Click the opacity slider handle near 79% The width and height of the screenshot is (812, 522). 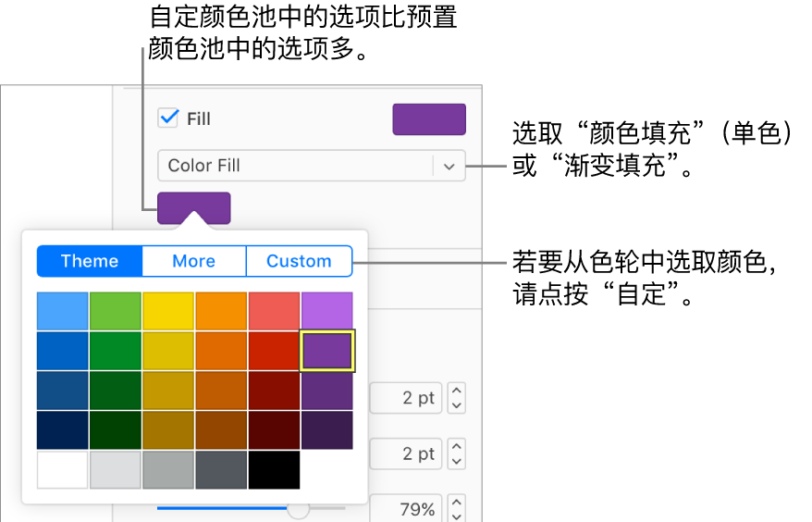(299, 508)
